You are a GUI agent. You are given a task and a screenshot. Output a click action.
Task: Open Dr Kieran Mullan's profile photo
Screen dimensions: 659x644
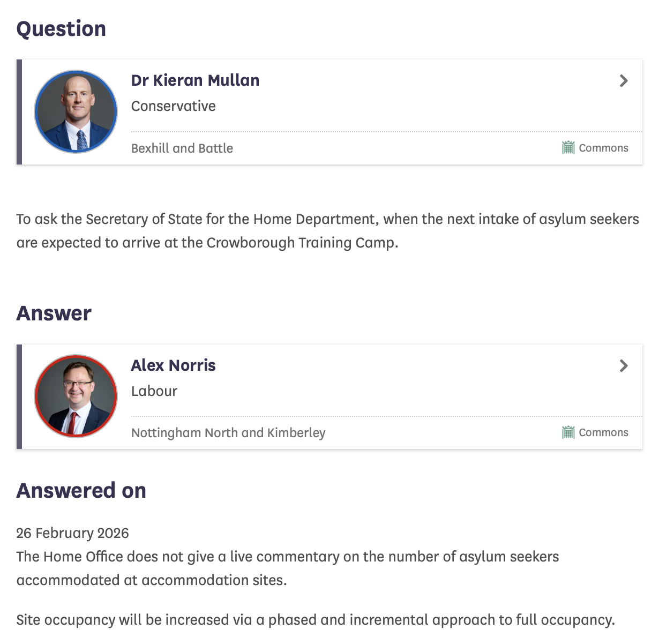click(x=76, y=111)
